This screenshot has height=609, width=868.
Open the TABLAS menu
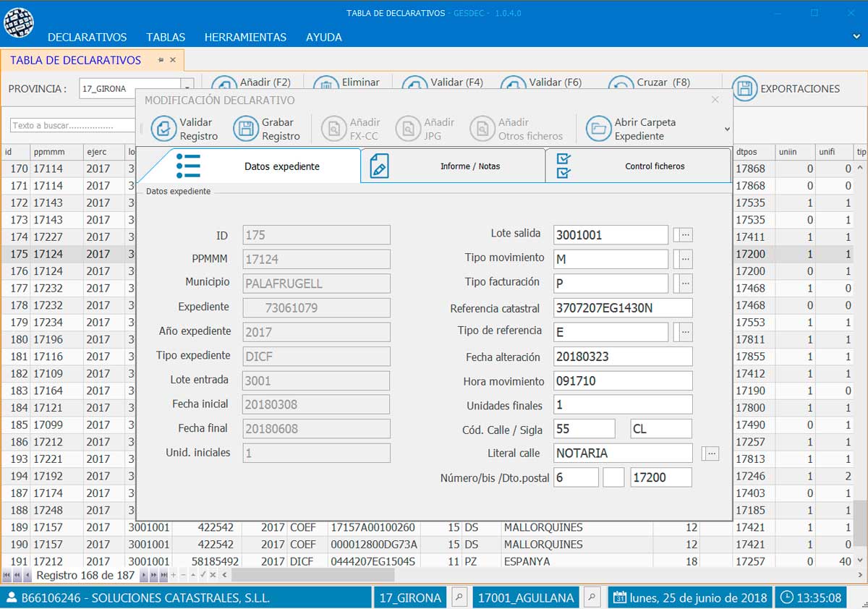(166, 37)
